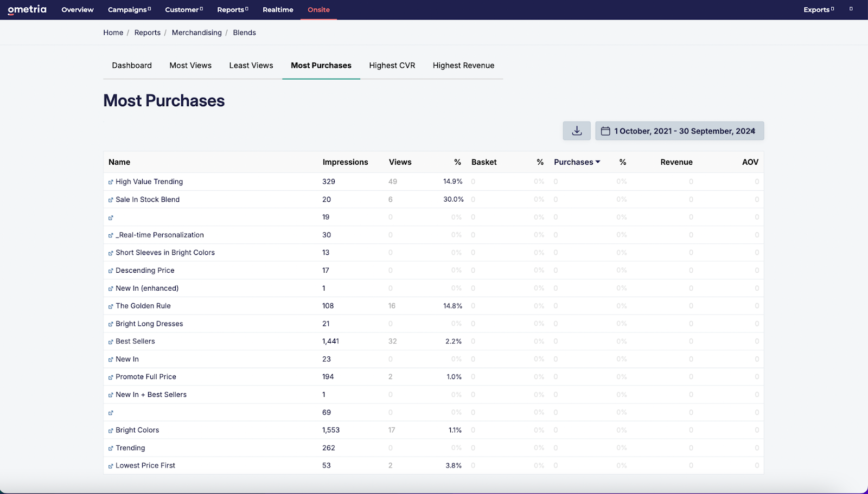868x494 pixels.
Task: Open the account icon at top right
Action: [x=850, y=9]
